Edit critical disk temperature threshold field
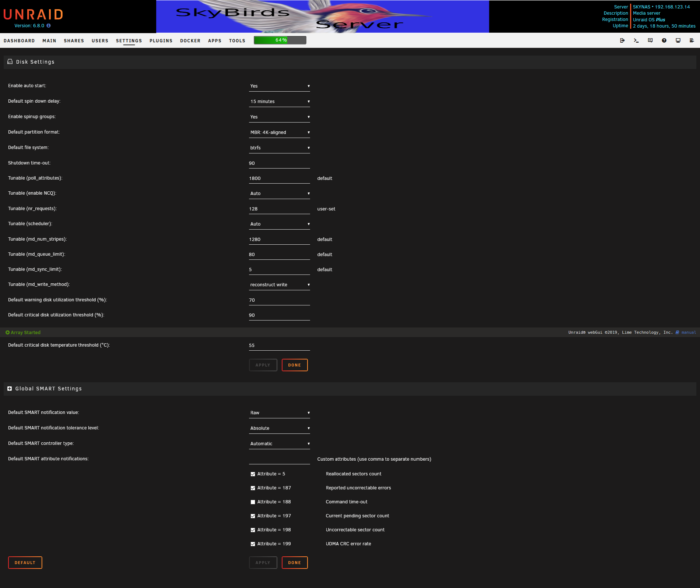 [280, 346]
